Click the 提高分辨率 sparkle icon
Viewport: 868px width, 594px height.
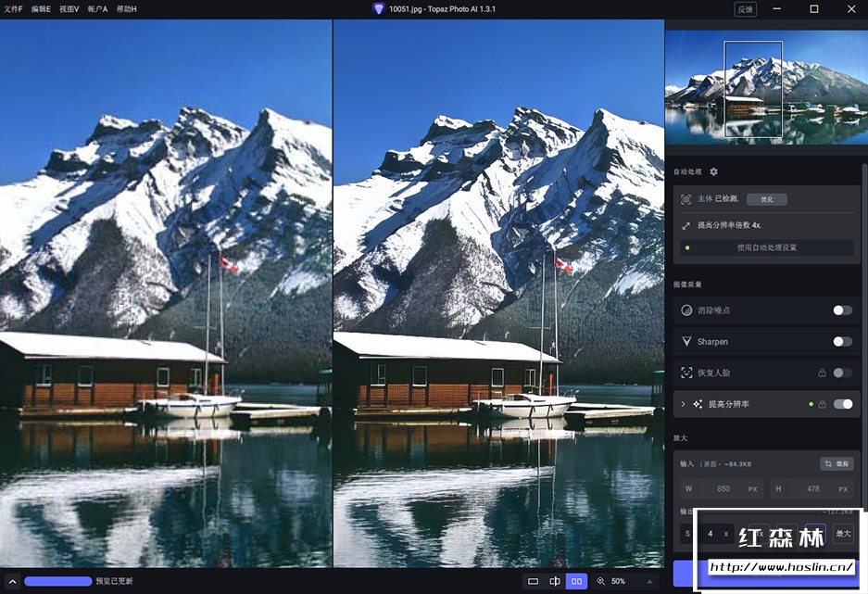pyautogui.click(x=698, y=404)
